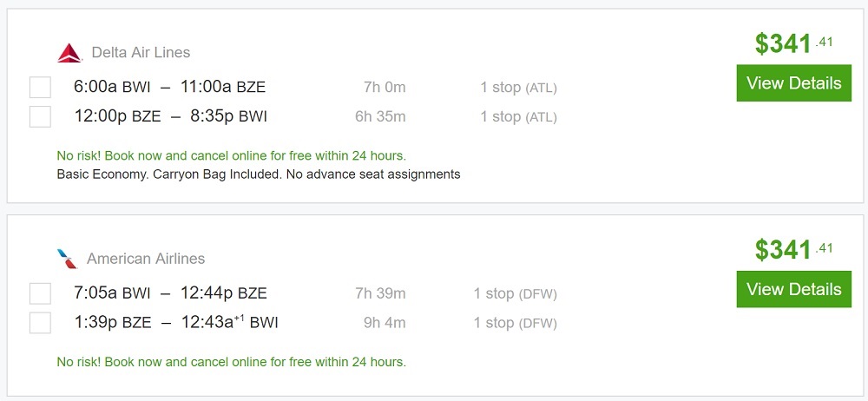This screenshot has height=401, width=868.
Task: Select the 7:05a BWI to BZE checkbox
Action: point(40,293)
